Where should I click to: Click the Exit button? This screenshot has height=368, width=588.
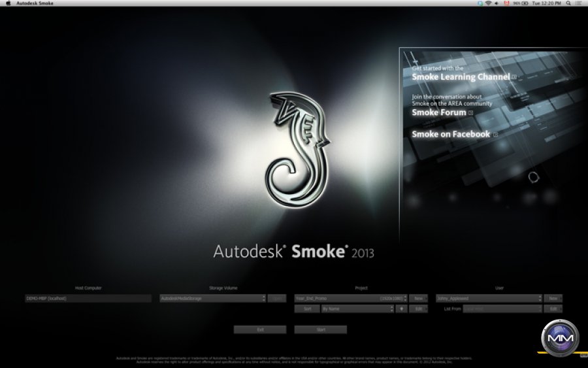tap(260, 329)
